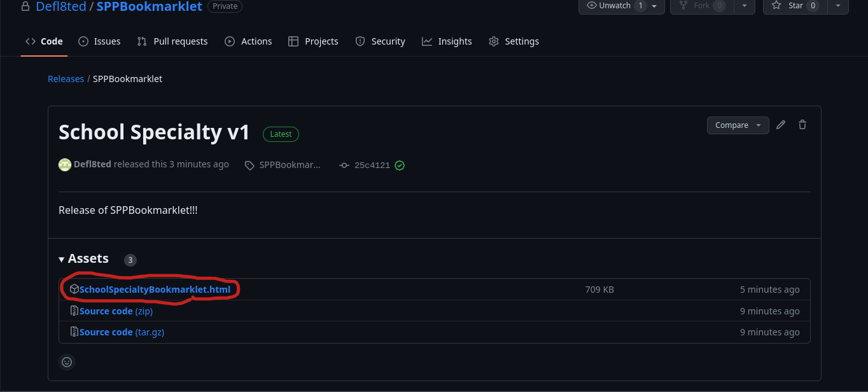The height and width of the screenshot is (392, 868).
Task: Click the Latest release badge
Action: click(281, 134)
